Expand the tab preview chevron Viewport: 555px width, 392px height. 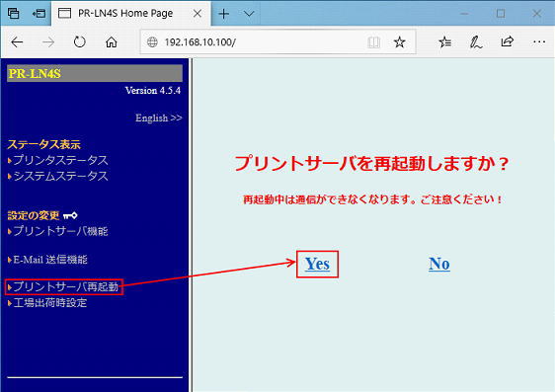tap(249, 14)
